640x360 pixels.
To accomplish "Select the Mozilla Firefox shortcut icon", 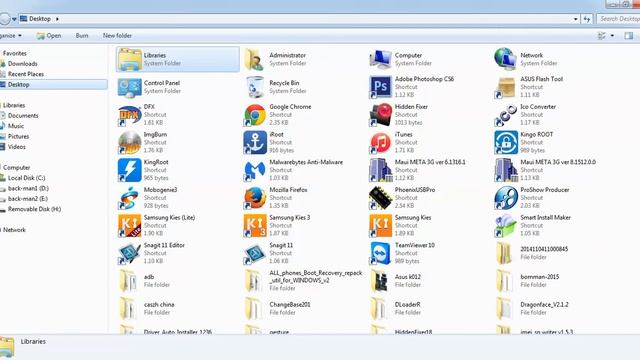I will pyautogui.click(x=255, y=198).
